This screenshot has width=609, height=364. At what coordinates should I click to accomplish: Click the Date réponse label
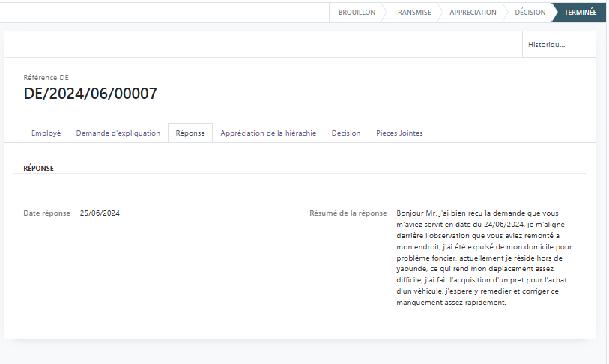click(x=46, y=213)
